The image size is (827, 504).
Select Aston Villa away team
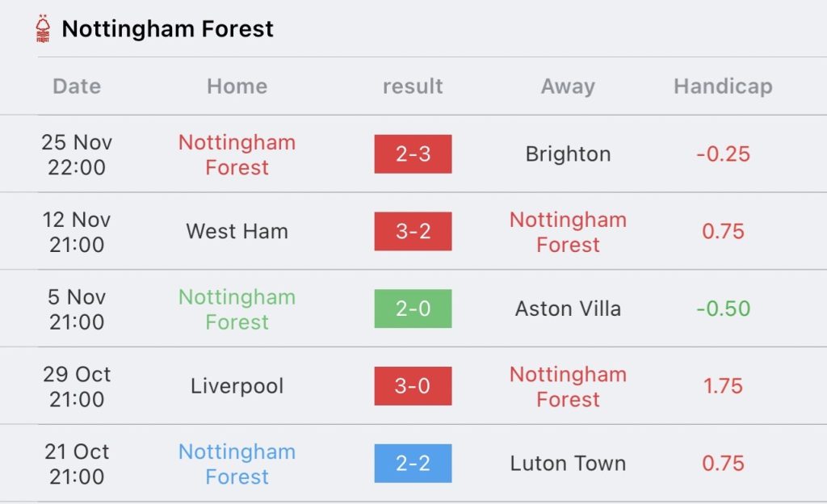point(568,309)
